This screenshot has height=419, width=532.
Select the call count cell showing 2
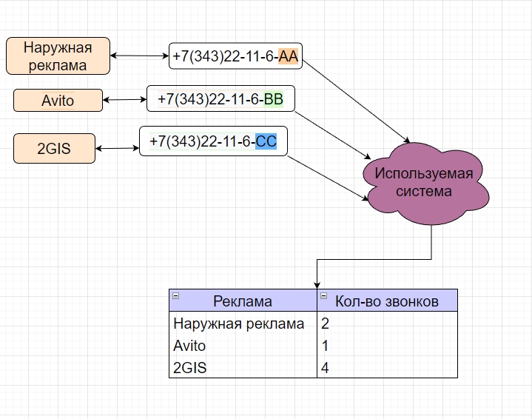[387, 324]
